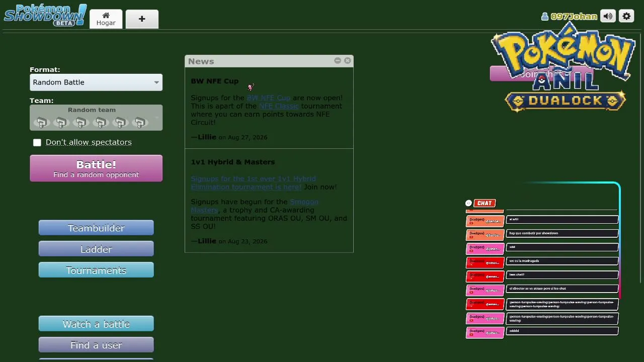Go to Tournaments
This screenshot has height=362, width=644.
click(x=96, y=270)
